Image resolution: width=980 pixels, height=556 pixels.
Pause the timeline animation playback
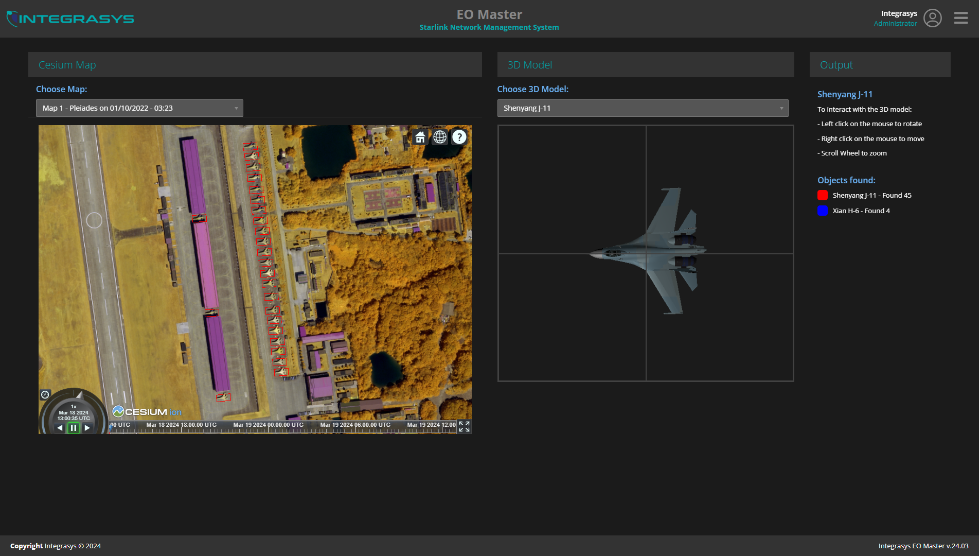click(x=73, y=427)
